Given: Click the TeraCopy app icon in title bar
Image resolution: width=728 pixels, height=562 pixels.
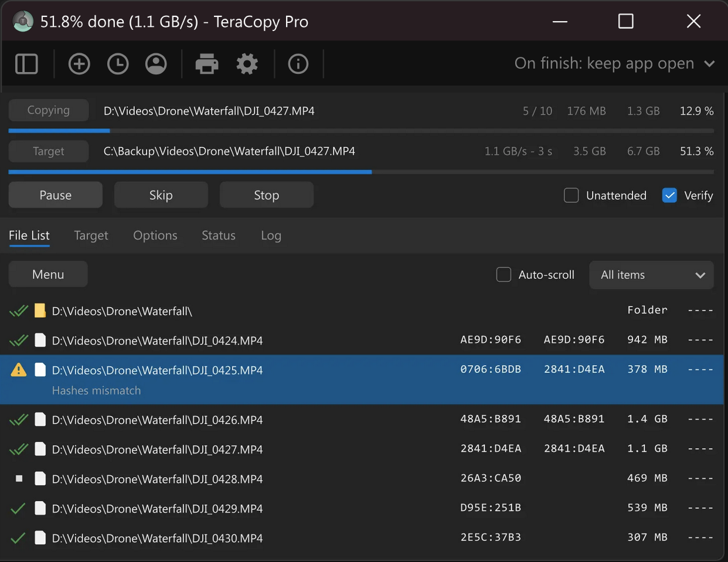Looking at the screenshot, I should click(23, 22).
